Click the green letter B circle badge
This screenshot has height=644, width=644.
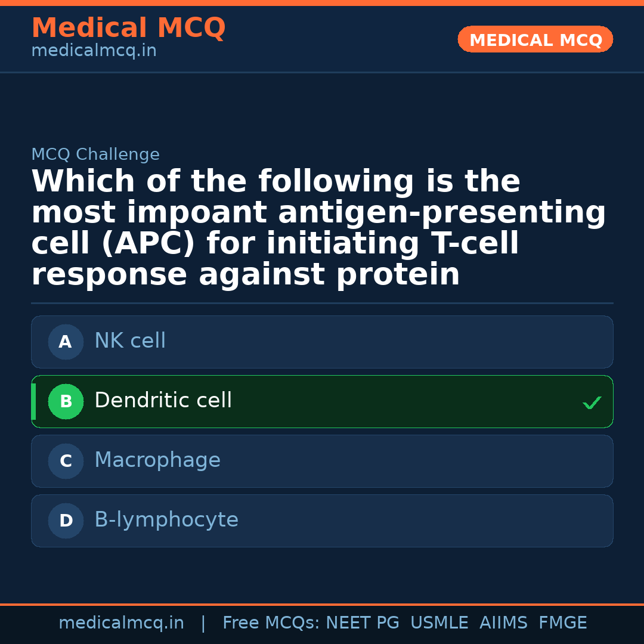[66, 402]
